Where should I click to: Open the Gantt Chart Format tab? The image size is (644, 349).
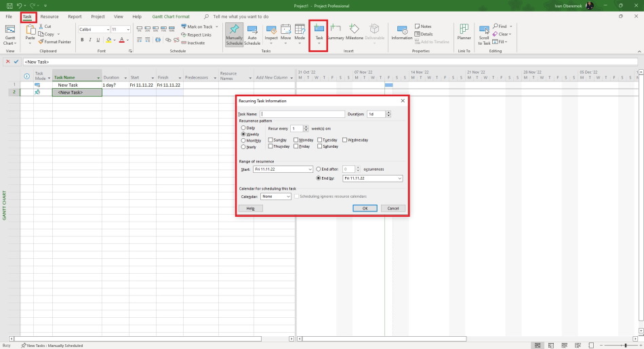tap(171, 17)
